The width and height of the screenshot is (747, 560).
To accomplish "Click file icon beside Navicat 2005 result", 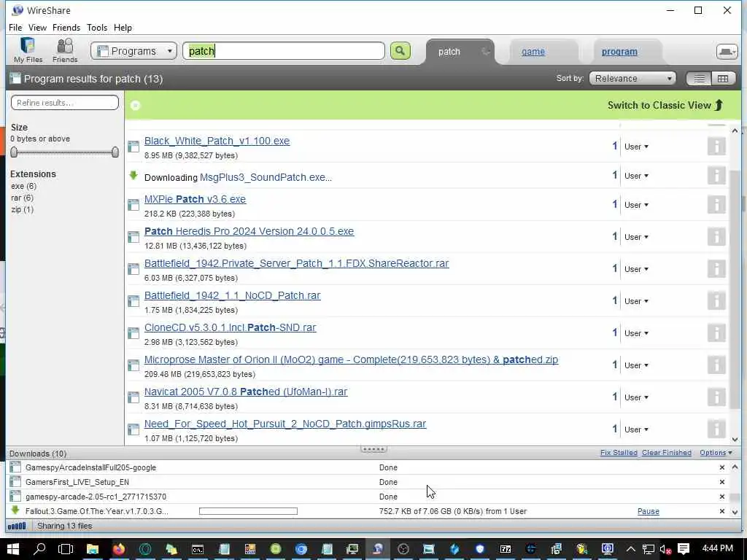I will [x=133, y=397].
